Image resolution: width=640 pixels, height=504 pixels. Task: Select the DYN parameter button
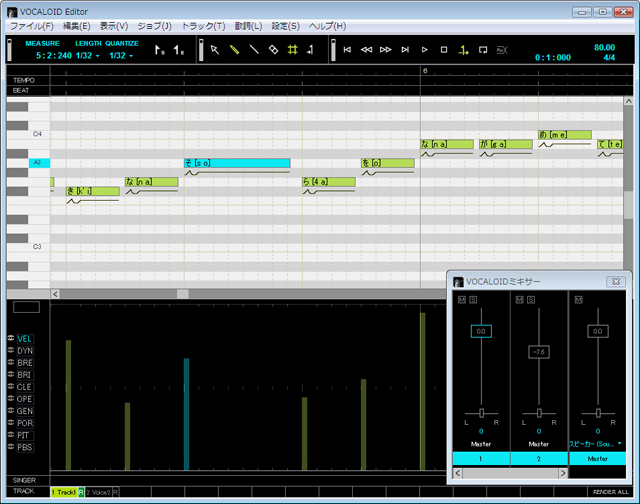point(25,351)
